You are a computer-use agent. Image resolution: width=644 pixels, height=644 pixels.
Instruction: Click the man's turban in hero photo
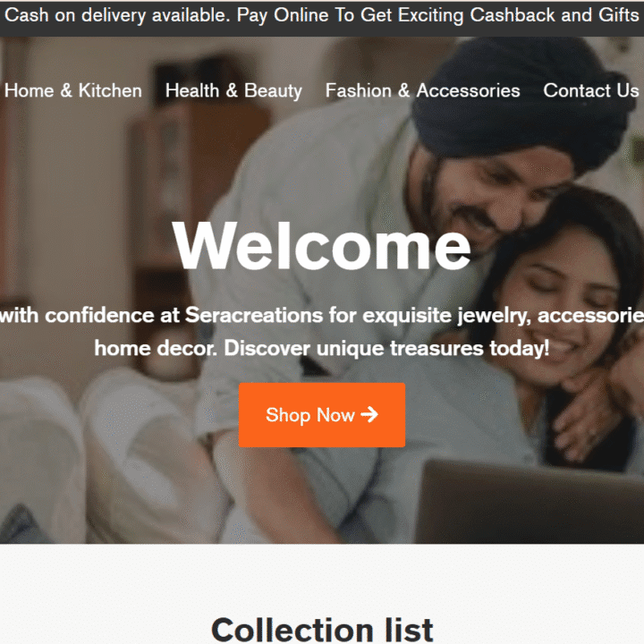521,103
